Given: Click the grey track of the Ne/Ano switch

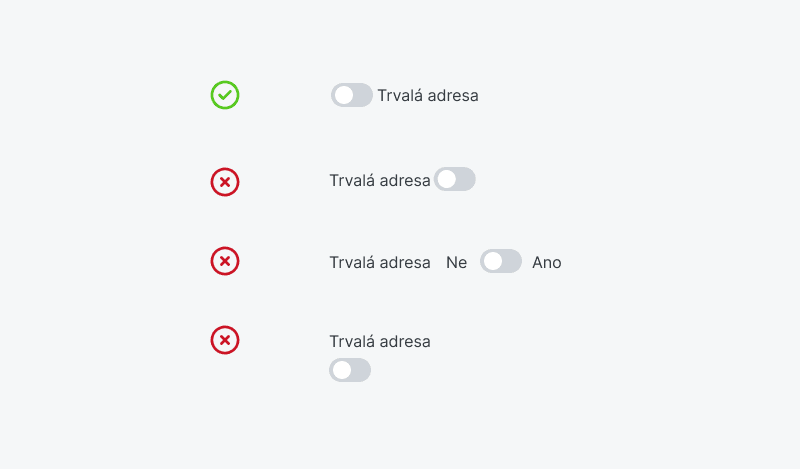Looking at the screenshot, I should (x=512, y=262).
